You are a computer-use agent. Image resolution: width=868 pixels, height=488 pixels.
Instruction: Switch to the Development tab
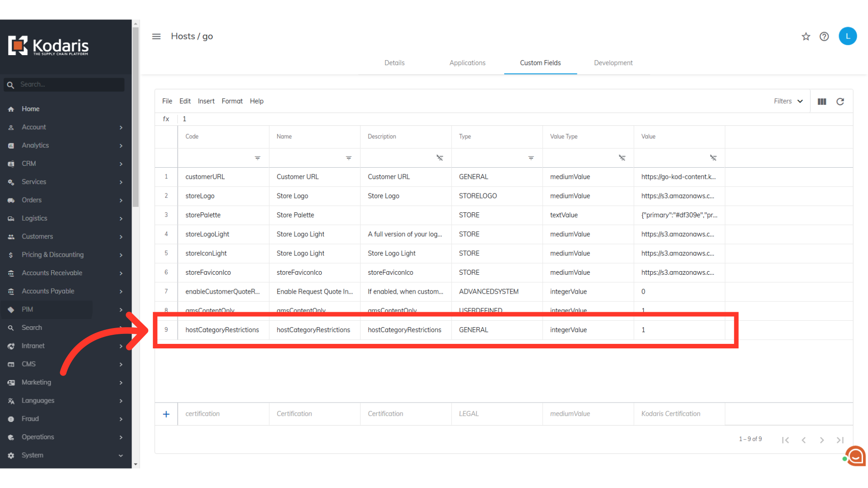613,63
